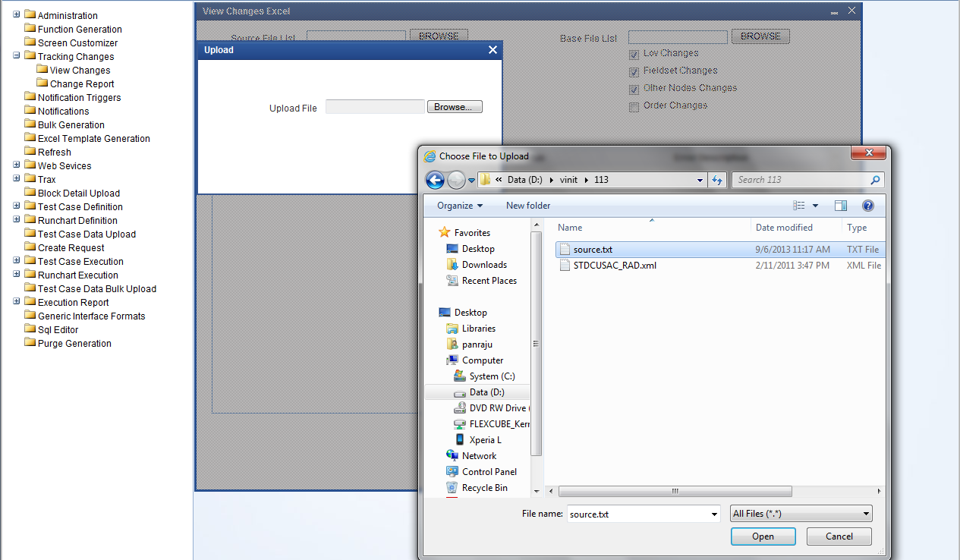Open the view options dropdown arrow
Viewport: 960px width, 560px height.
pos(816,206)
